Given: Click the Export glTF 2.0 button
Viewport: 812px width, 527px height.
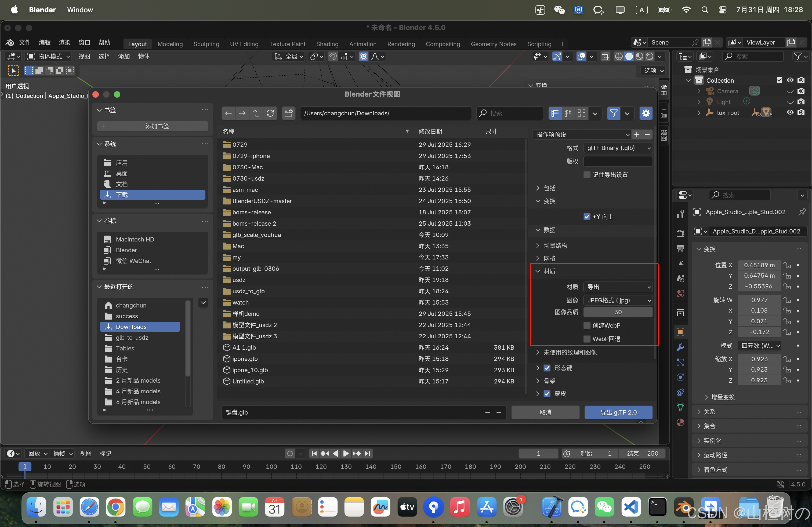Looking at the screenshot, I should pos(618,412).
